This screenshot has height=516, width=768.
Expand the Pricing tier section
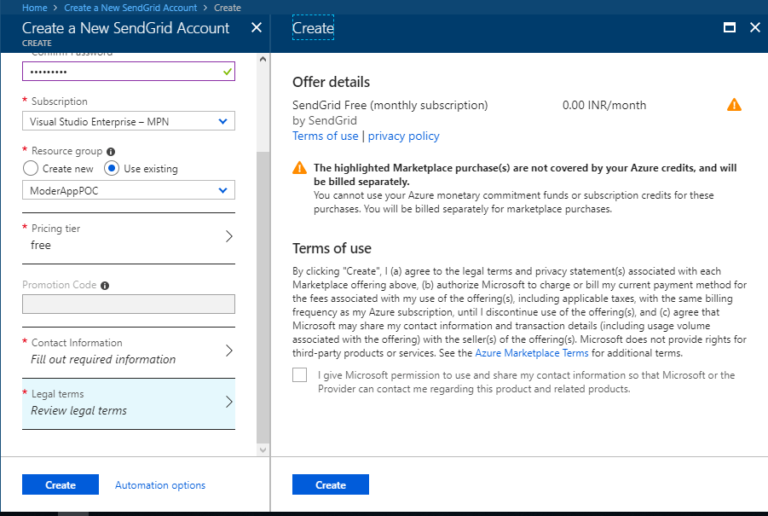tap(128, 237)
